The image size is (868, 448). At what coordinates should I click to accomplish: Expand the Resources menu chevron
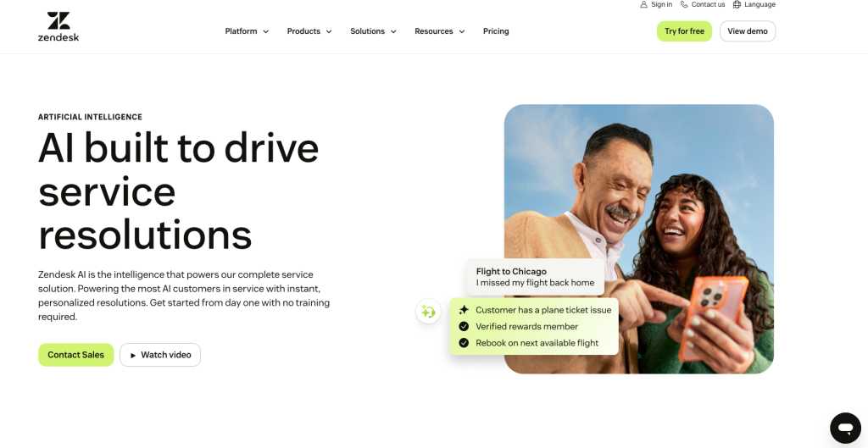click(462, 31)
